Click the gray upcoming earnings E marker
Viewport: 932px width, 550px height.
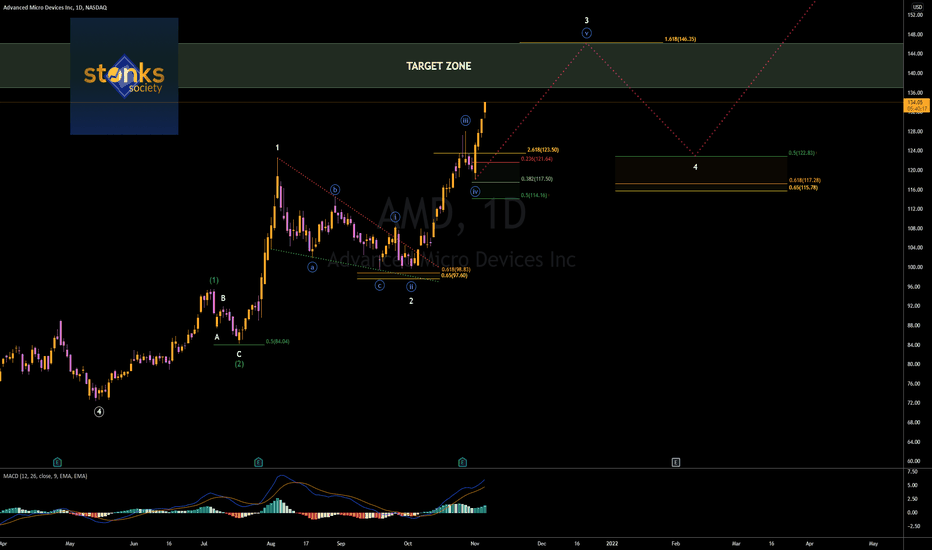coord(676,462)
